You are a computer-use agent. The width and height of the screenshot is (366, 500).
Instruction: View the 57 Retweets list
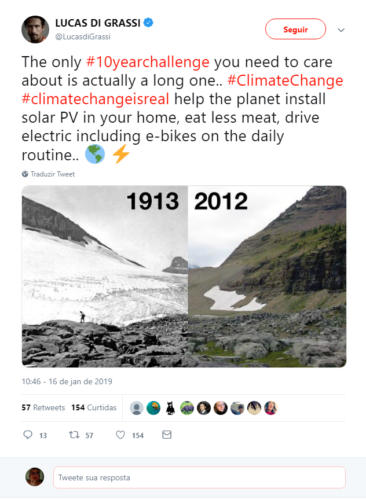click(43, 408)
